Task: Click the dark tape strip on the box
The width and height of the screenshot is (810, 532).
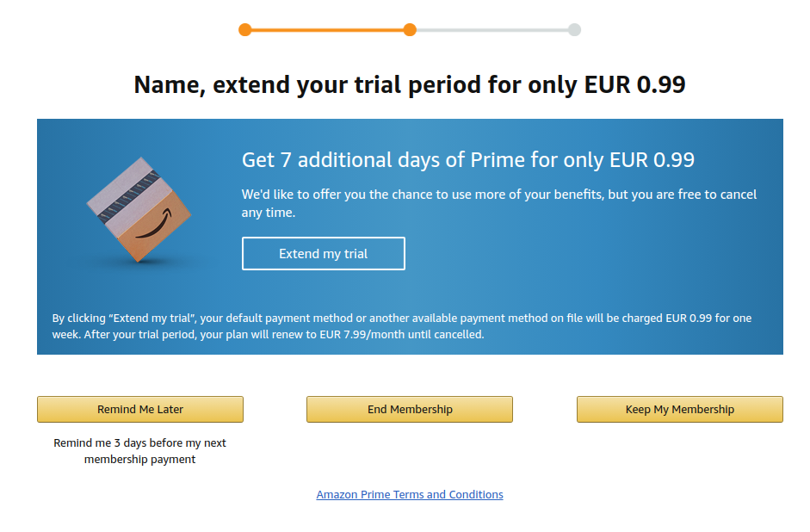Action: coord(129,197)
